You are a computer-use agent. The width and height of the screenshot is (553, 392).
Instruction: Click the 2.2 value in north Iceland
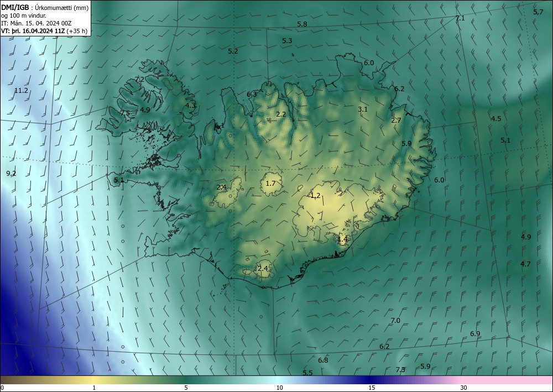click(x=281, y=114)
